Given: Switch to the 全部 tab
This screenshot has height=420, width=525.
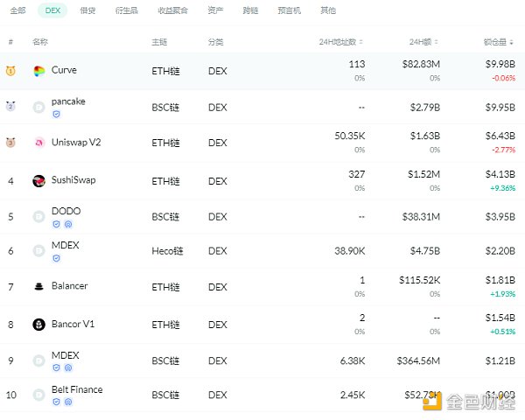Looking at the screenshot, I should click(x=17, y=10).
